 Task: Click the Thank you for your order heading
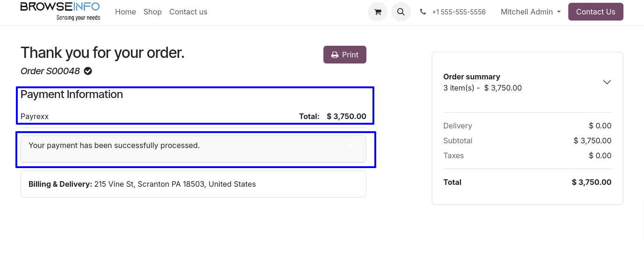pos(102,53)
